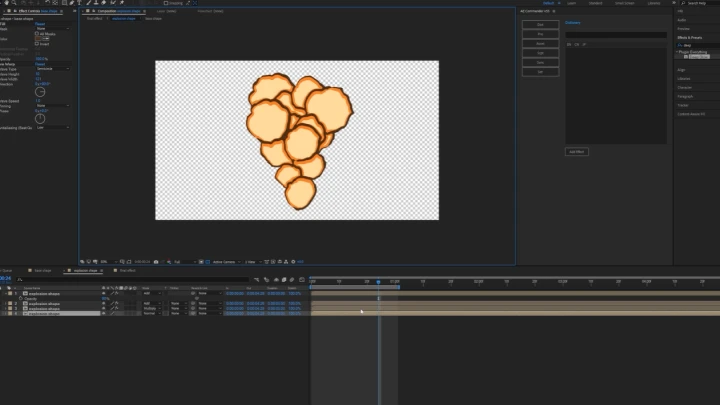Viewport: 720px width, 405px height.
Task: Click the timeline layer search field
Action: (132, 279)
